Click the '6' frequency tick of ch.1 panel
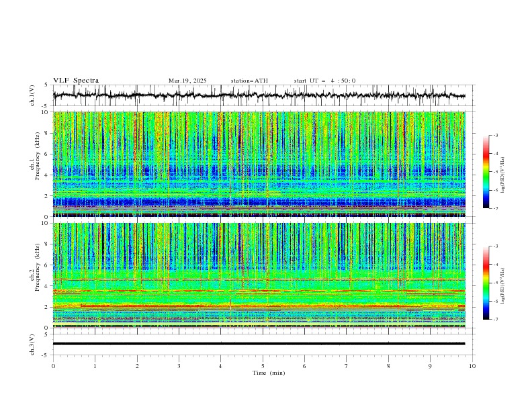The image size is (532, 411). [x=47, y=154]
